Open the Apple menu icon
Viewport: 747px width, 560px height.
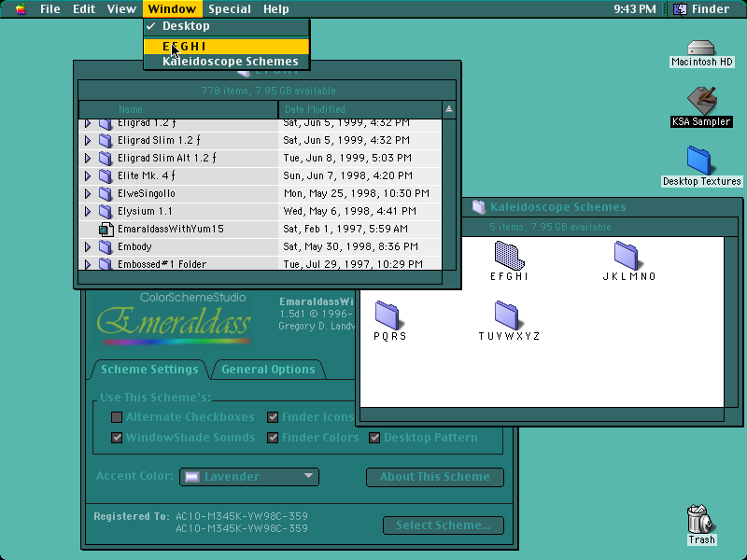click(21, 9)
